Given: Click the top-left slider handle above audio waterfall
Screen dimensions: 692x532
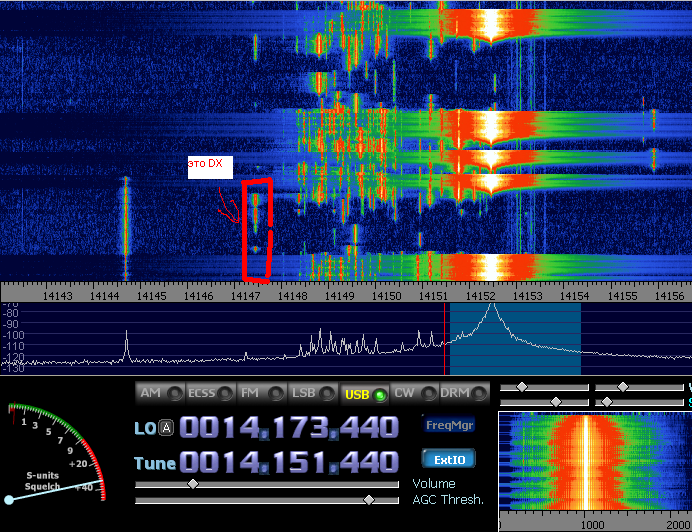Looking at the screenshot, I should (521, 386).
